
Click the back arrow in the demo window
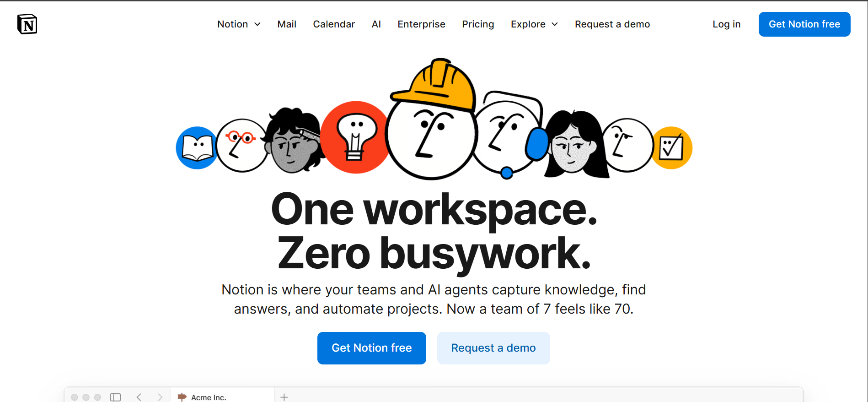pos(139,397)
